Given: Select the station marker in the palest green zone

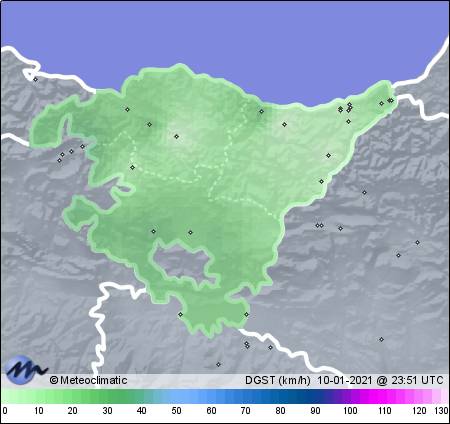Looking at the screenshot, I should pos(177,136).
